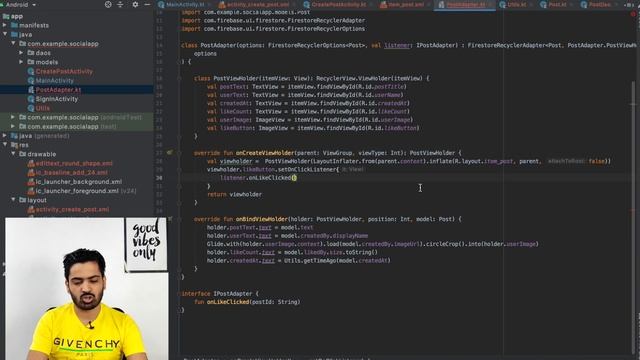Click the IPostAdapter interface name declaration
640x360 pixels.
(233, 293)
